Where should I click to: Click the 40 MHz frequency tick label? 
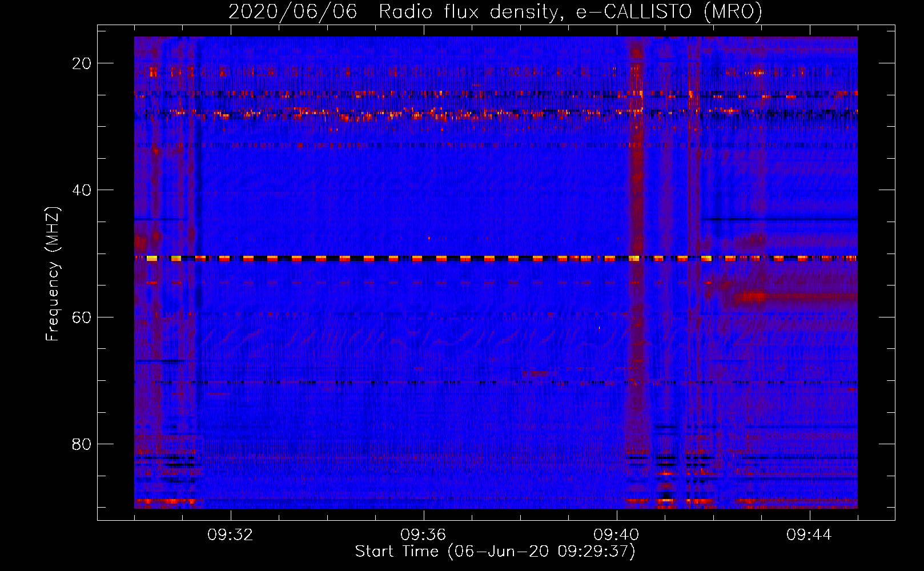(x=82, y=190)
